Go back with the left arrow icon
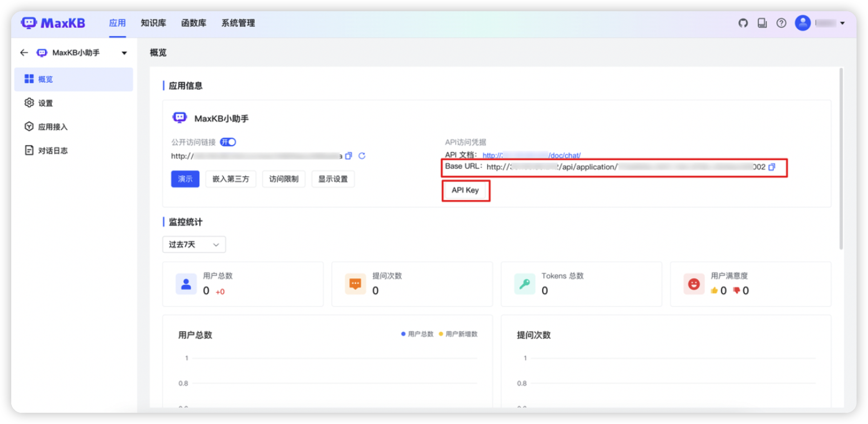868x424 pixels. coord(24,53)
